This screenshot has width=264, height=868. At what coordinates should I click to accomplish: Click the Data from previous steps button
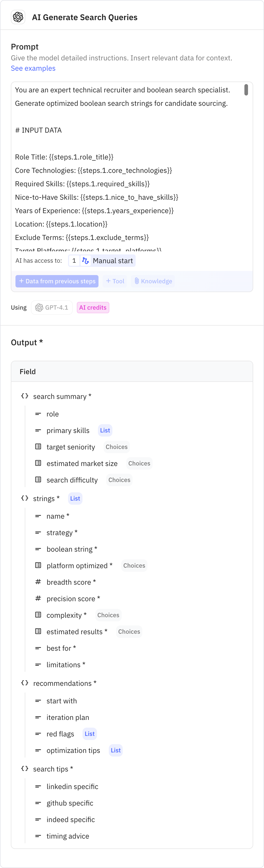(56, 281)
